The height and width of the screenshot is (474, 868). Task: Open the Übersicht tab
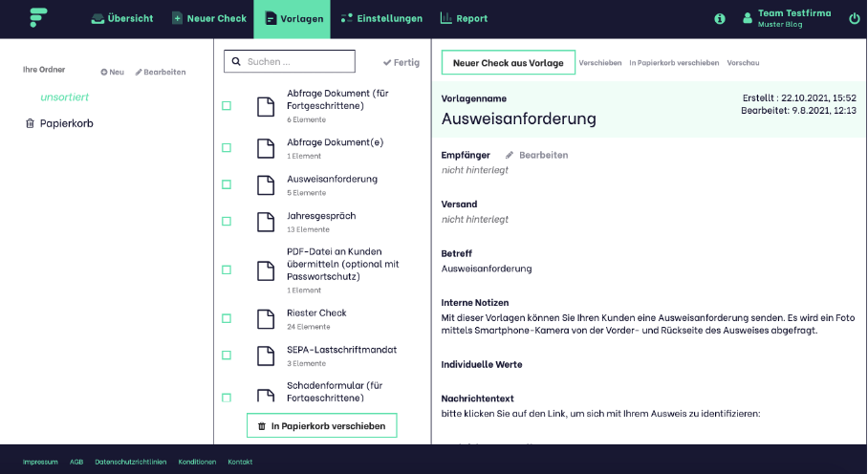[121, 18]
